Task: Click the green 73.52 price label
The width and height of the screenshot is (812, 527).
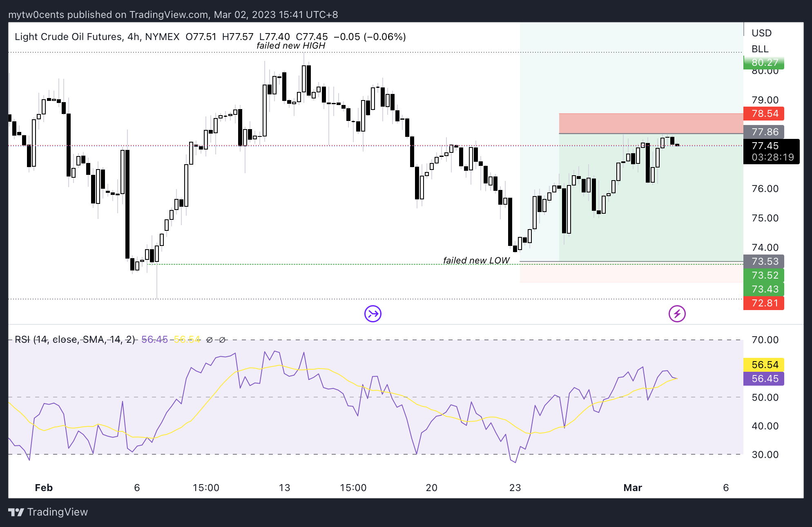Action: tap(764, 275)
